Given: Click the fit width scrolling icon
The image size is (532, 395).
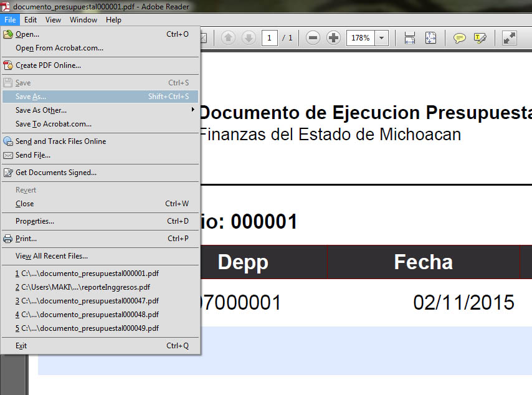Looking at the screenshot, I should pyautogui.click(x=410, y=37).
